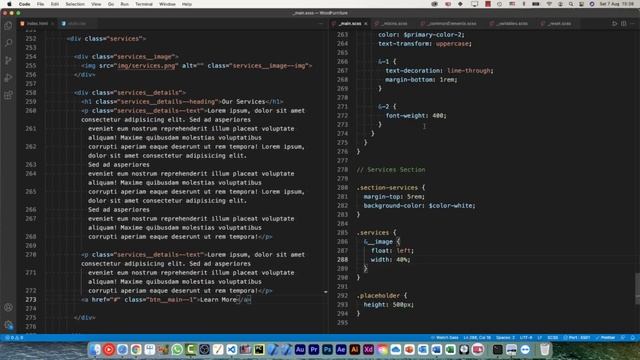Close the _main.scss tab
Viewport: 640px width, 360px height.
coord(366,24)
